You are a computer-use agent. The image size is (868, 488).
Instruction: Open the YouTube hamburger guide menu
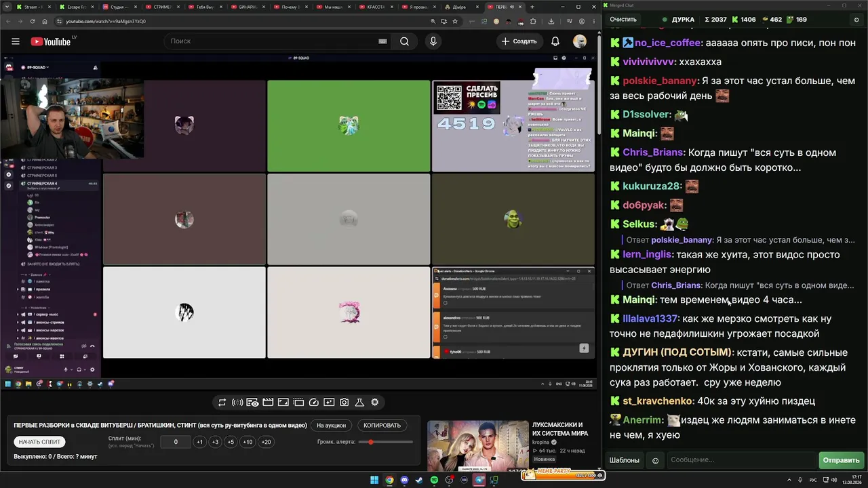coord(15,41)
